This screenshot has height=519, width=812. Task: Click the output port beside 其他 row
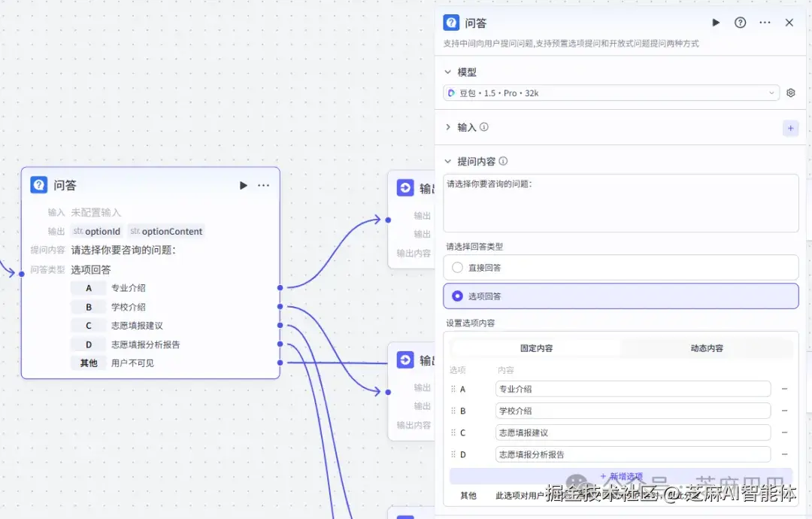tap(280, 363)
